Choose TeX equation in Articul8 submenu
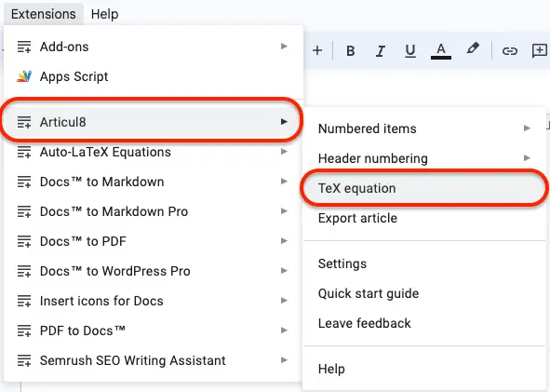 [424, 188]
